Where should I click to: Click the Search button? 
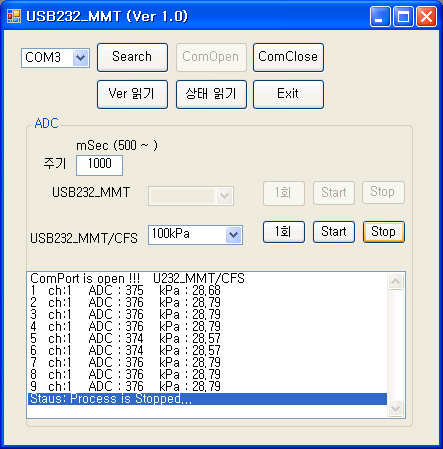(132, 57)
